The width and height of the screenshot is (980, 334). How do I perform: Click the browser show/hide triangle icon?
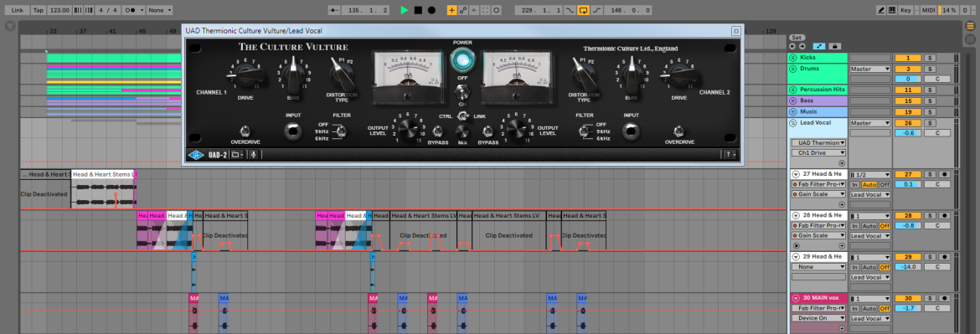tap(9, 26)
